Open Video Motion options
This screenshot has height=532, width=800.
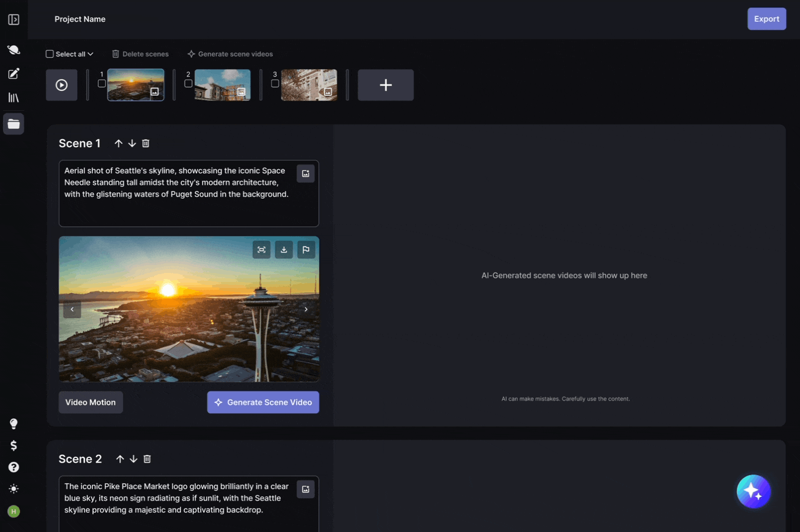[90, 402]
